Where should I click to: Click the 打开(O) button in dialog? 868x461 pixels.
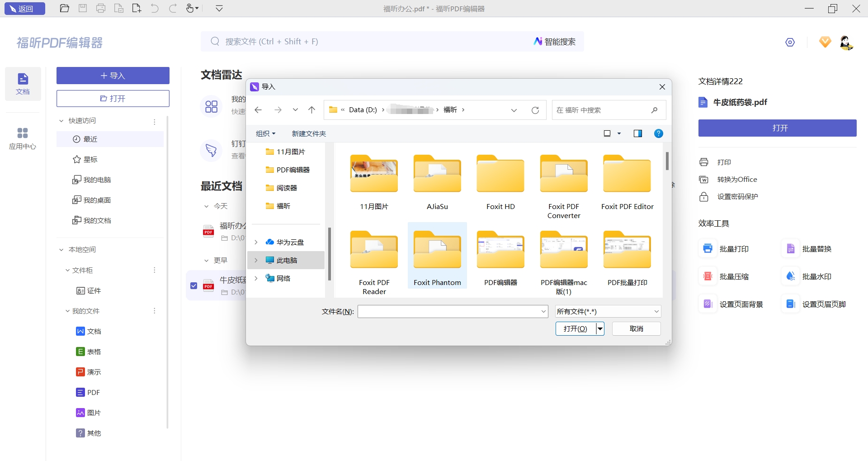576,329
